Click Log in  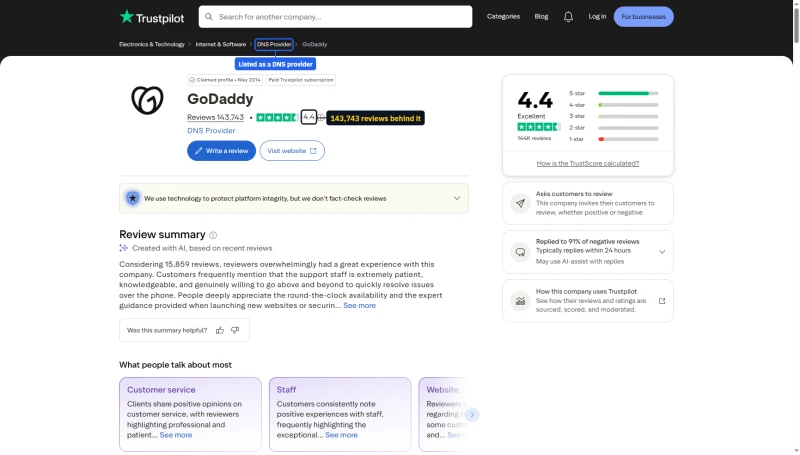point(597,17)
